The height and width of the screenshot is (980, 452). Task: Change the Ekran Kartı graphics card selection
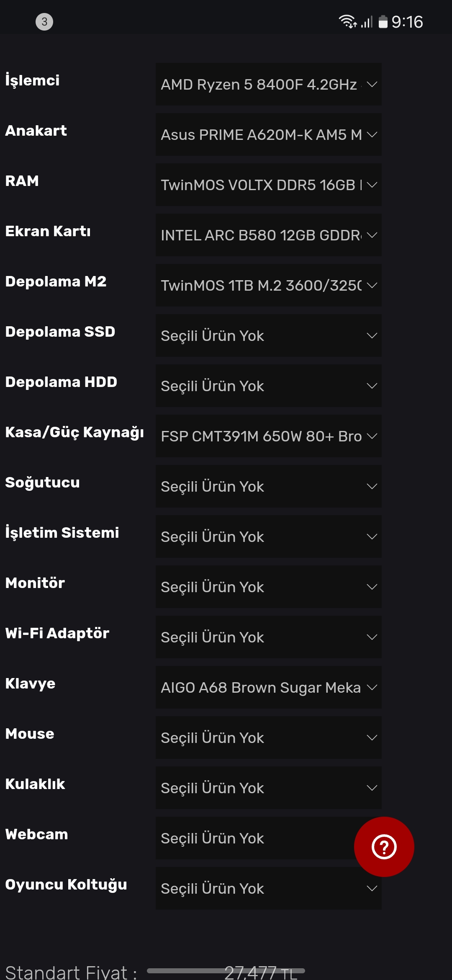pos(268,235)
